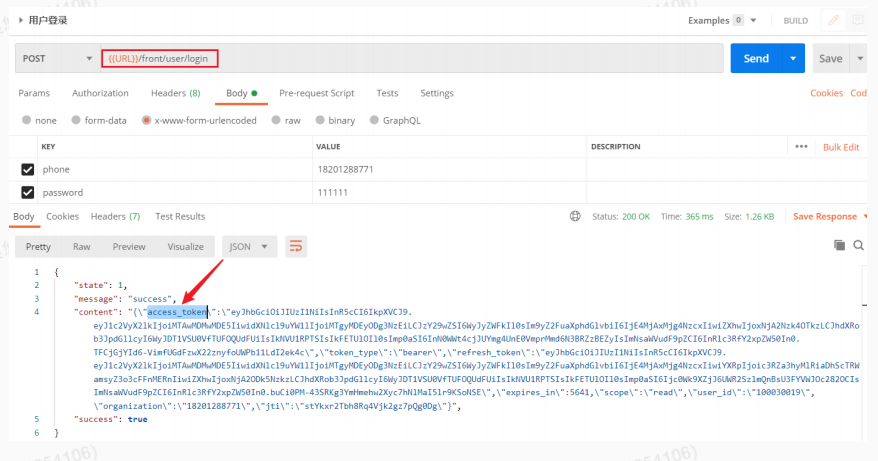Open the request Headers (8) tab
Image resolution: width=878 pixels, height=461 pixels.
(x=175, y=93)
